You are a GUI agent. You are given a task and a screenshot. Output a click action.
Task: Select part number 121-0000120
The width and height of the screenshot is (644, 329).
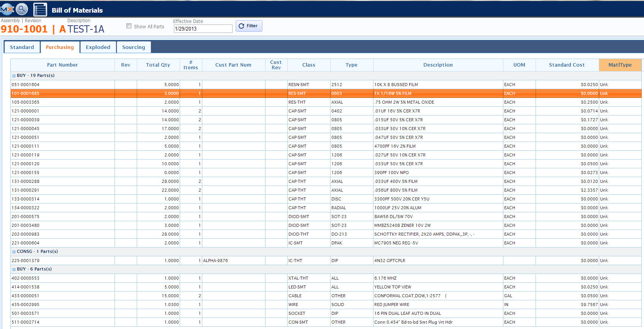point(26,164)
